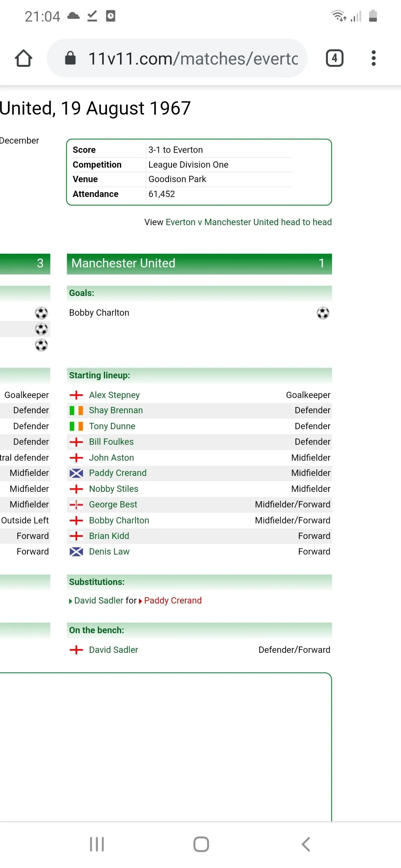Select George Best in starting lineup
Image resolution: width=401 pixels, height=868 pixels.
(x=113, y=504)
